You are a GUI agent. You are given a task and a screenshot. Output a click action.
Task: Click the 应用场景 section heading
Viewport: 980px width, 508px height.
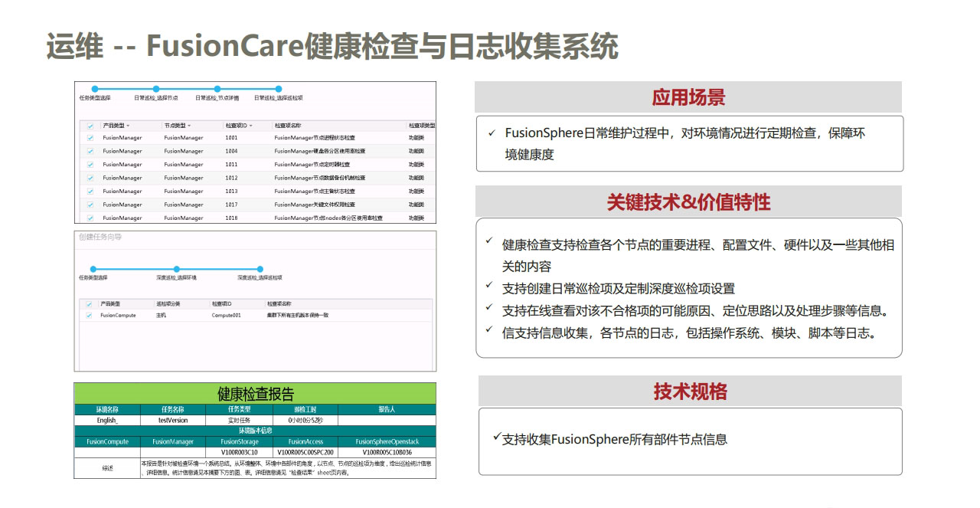coord(688,97)
